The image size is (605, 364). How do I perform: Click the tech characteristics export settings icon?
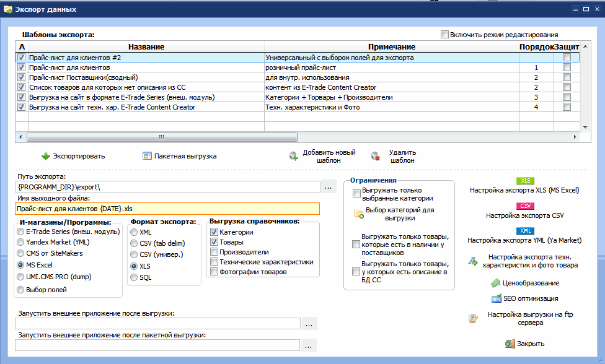coord(473,261)
